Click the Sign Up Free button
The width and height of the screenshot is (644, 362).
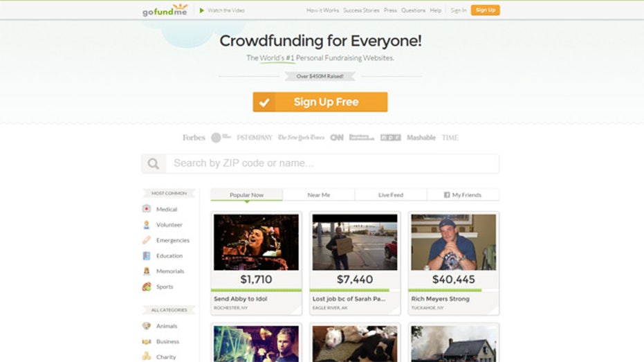tap(320, 102)
